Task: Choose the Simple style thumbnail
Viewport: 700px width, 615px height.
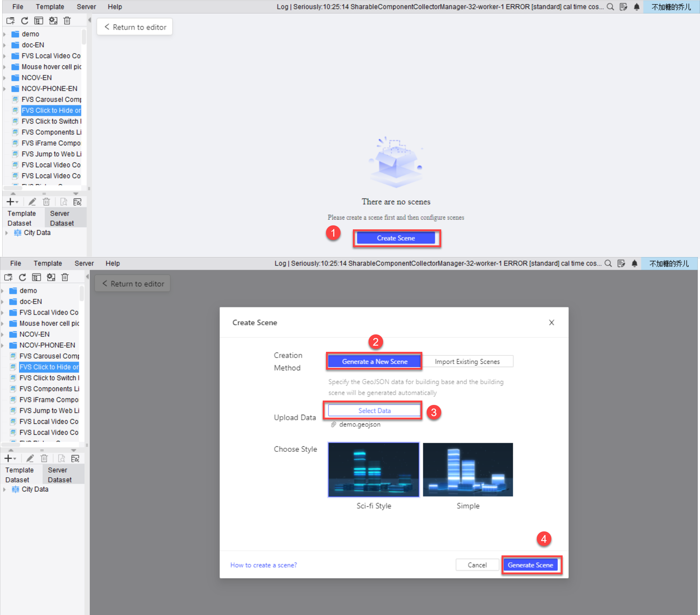Action: tap(468, 469)
